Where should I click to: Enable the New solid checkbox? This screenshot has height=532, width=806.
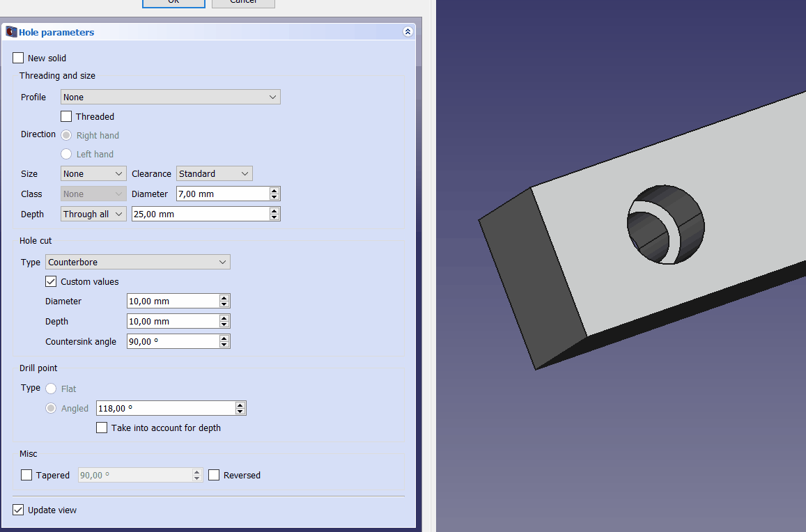pos(18,58)
